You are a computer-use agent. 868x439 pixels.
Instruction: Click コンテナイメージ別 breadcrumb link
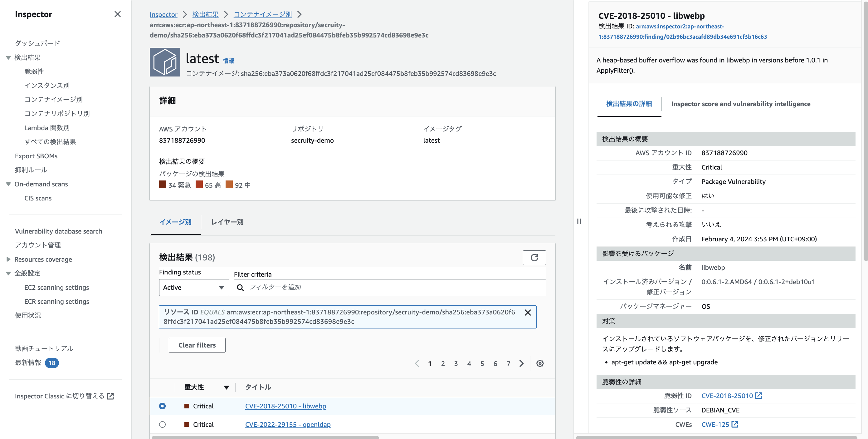[x=263, y=14]
